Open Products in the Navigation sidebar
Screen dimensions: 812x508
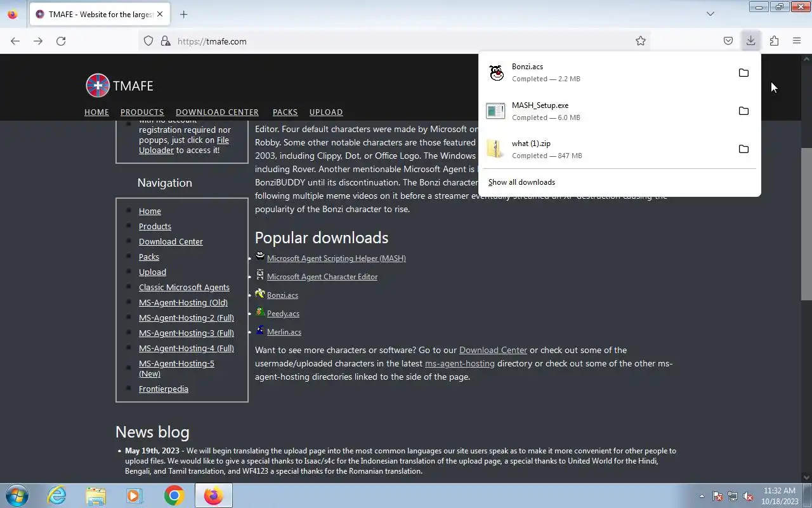pyautogui.click(x=155, y=226)
